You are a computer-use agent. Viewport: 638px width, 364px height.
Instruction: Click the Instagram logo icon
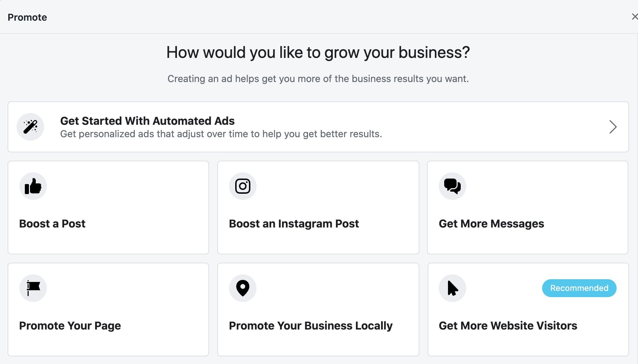[x=243, y=186]
